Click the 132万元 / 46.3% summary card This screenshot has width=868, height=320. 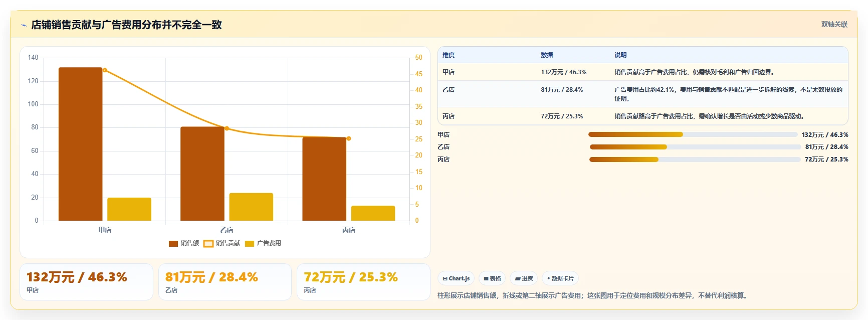[x=86, y=282]
